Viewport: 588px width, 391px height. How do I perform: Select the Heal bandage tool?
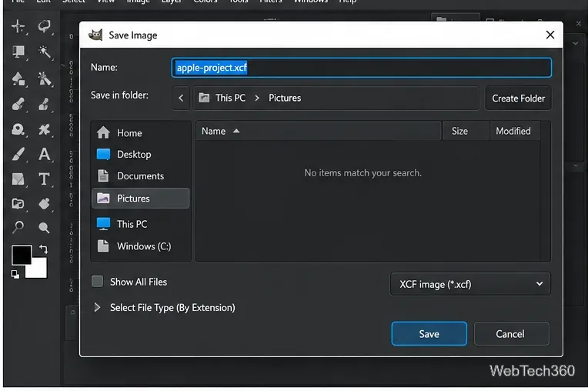tap(44, 129)
